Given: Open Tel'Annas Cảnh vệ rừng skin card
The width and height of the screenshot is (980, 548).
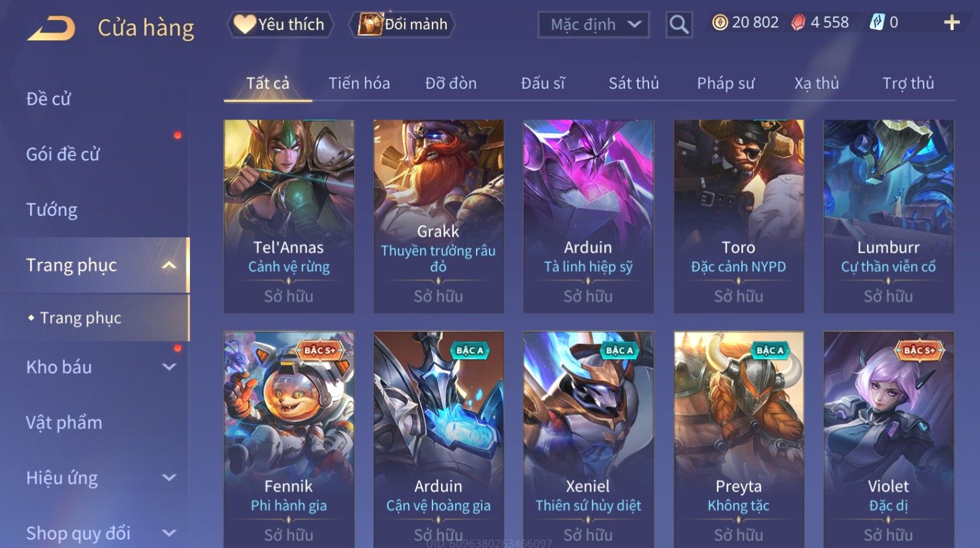Looking at the screenshot, I should click(289, 216).
